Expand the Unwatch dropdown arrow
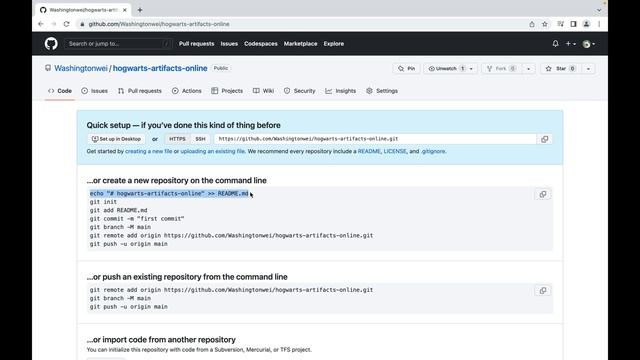This screenshot has height=360, width=640. click(471, 69)
